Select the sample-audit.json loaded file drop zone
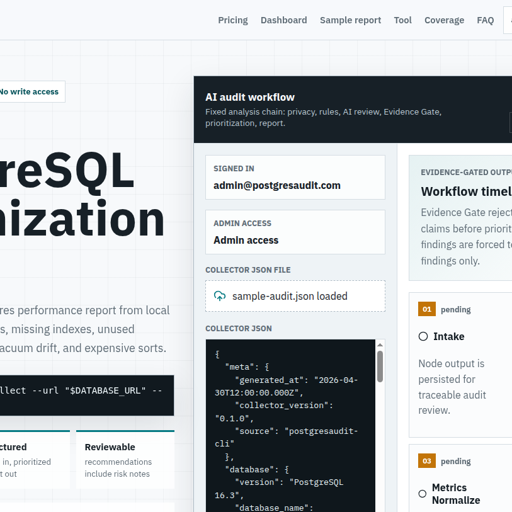This screenshot has height=512, width=512. (x=295, y=296)
